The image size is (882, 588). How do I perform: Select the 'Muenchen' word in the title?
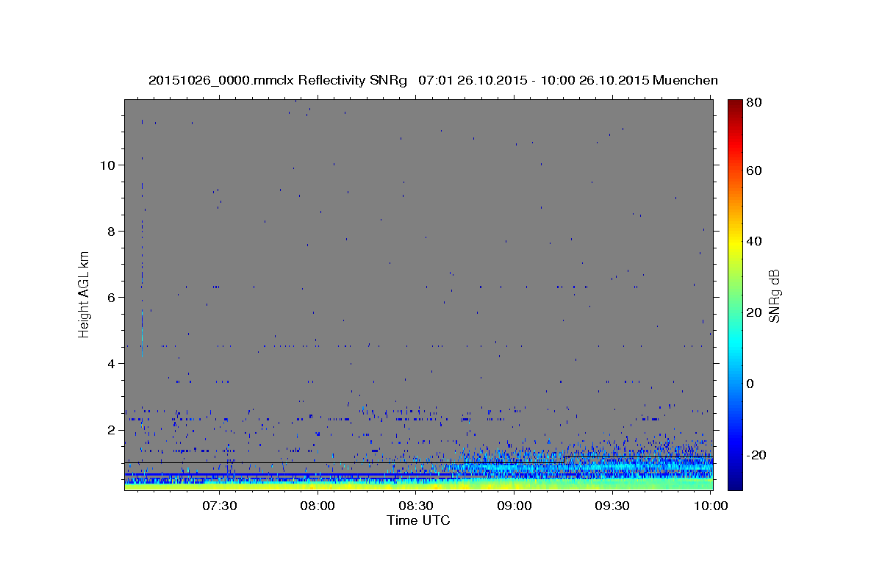click(685, 80)
